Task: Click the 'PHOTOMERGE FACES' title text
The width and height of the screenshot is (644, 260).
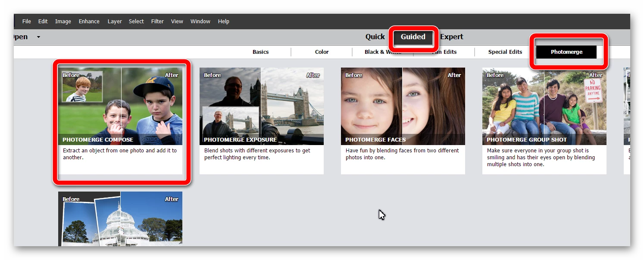Action: point(375,140)
